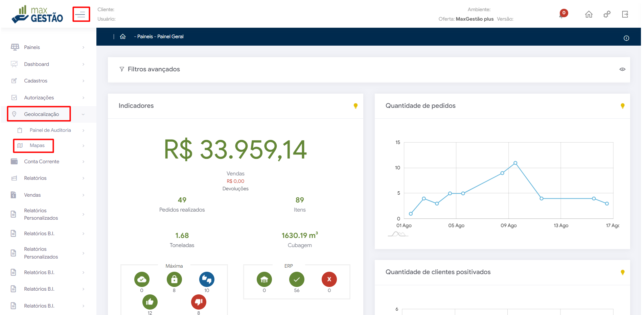
Task: Click lightbulb in Quantidade de pedidos panel
Action: click(622, 106)
